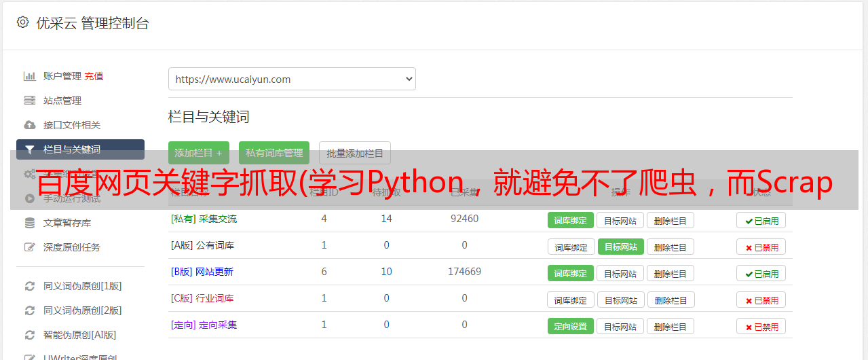Toggle the 已启用 status of 网站更新
The width and height of the screenshot is (868, 360).
(x=761, y=273)
